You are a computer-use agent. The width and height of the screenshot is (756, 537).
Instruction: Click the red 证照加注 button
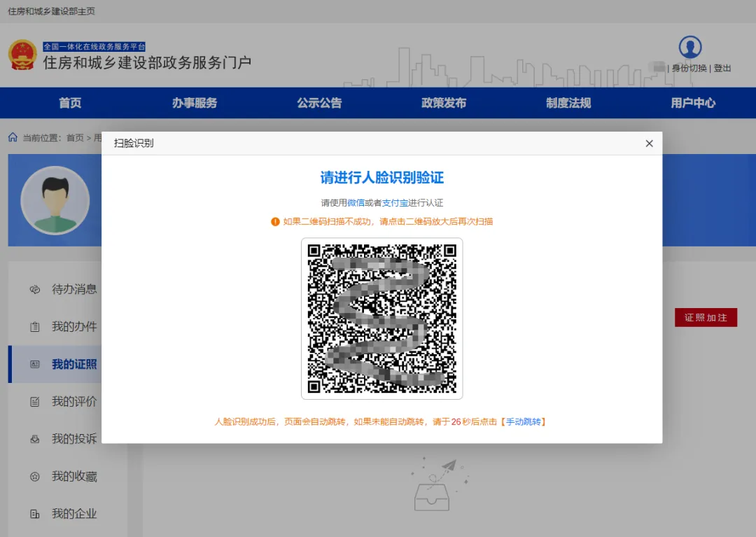(706, 318)
